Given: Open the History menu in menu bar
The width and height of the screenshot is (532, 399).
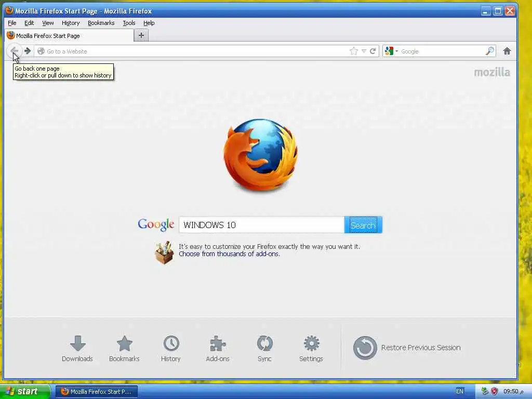Looking at the screenshot, I should (x=71, y=23).
